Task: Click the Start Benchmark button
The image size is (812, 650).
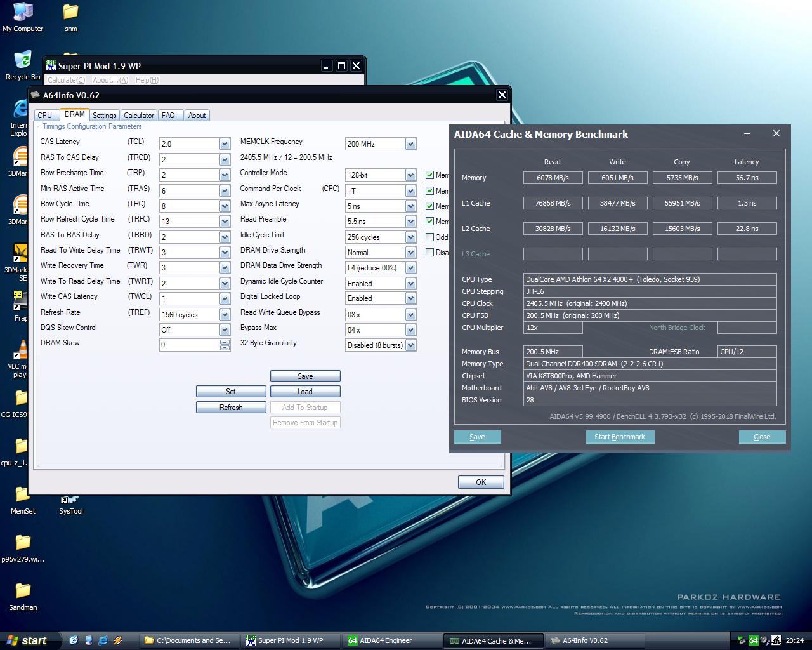Action: (x=619, y=437)
